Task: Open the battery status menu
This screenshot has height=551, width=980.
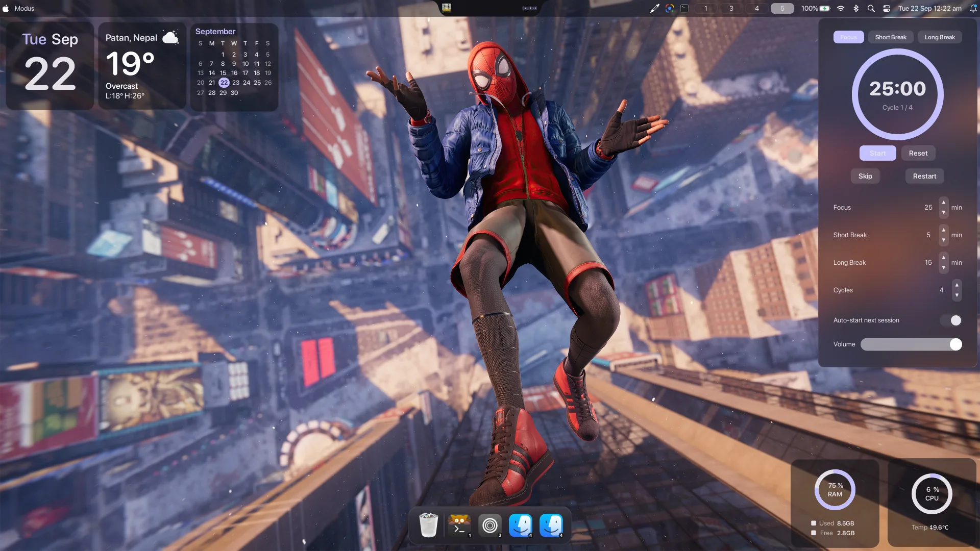Action: tap(816, 8)
